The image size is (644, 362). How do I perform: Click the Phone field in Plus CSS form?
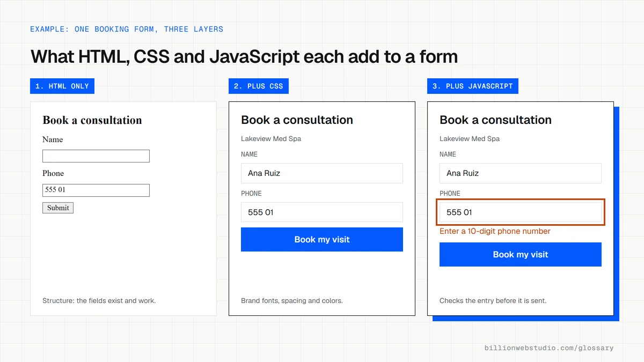click(x=322, y=212)
